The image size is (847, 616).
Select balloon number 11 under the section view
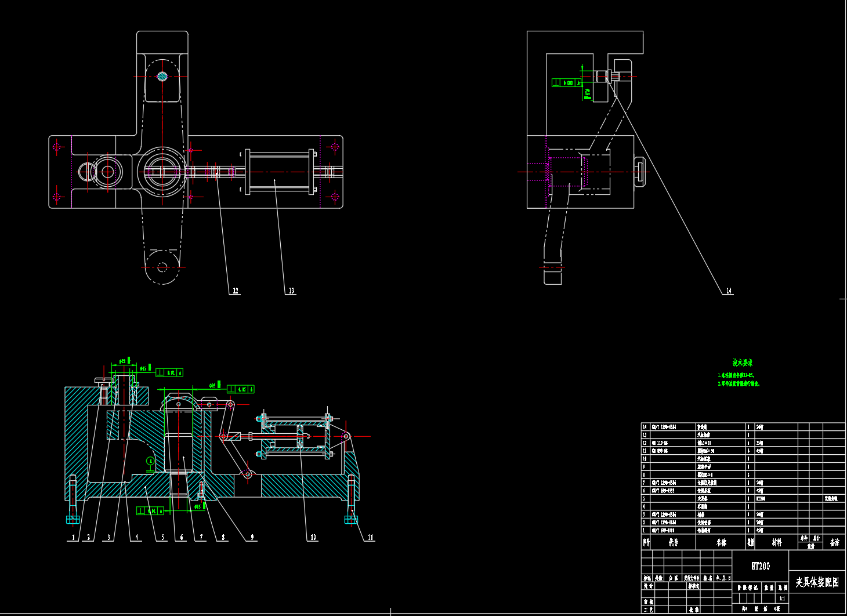click(x=371, y=538)
